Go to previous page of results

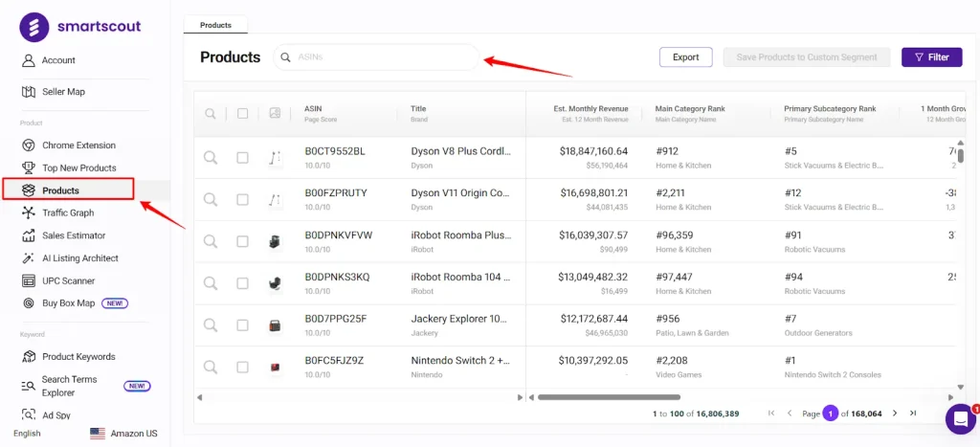coord(790,413)
